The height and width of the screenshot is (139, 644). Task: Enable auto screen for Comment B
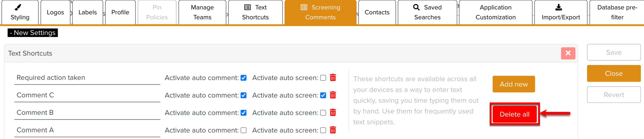point(323,113)
